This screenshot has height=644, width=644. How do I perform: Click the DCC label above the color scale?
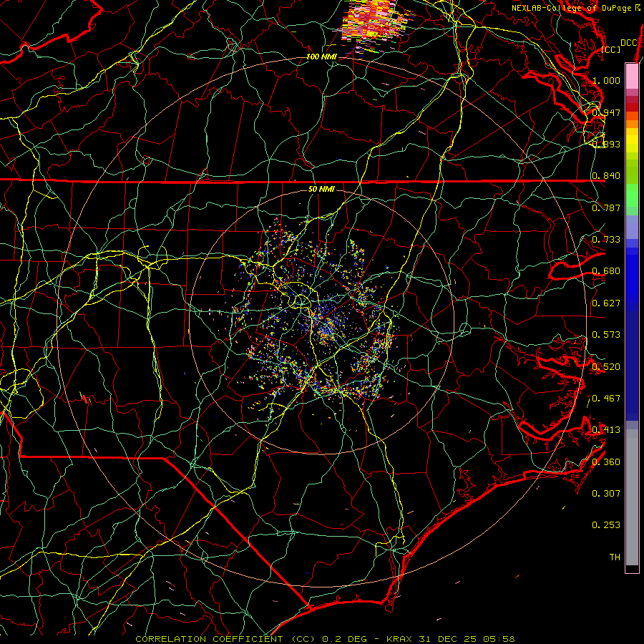[x=628, y=43]
